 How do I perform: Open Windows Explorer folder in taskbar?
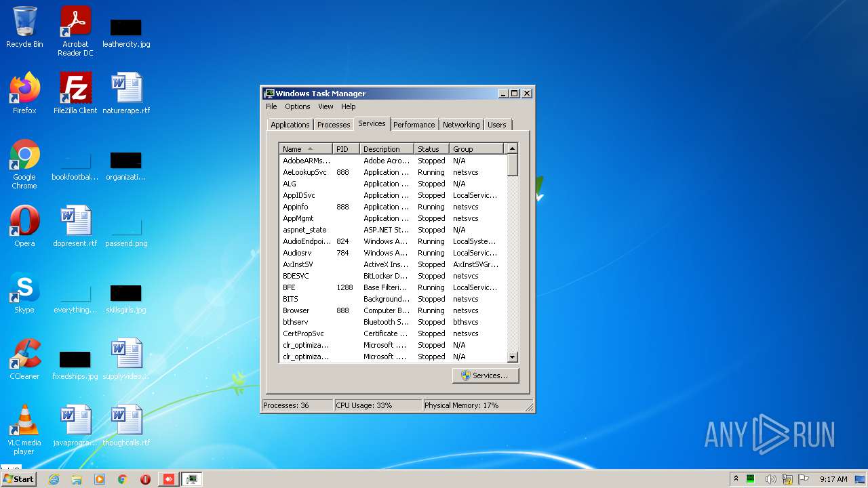[77, 479]
